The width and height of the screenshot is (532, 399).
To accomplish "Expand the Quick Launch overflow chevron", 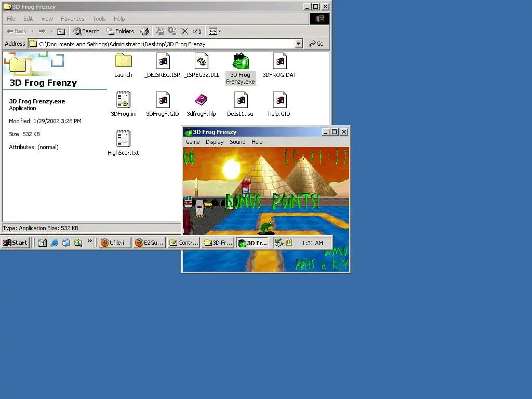I will click(x=89, y=241).
